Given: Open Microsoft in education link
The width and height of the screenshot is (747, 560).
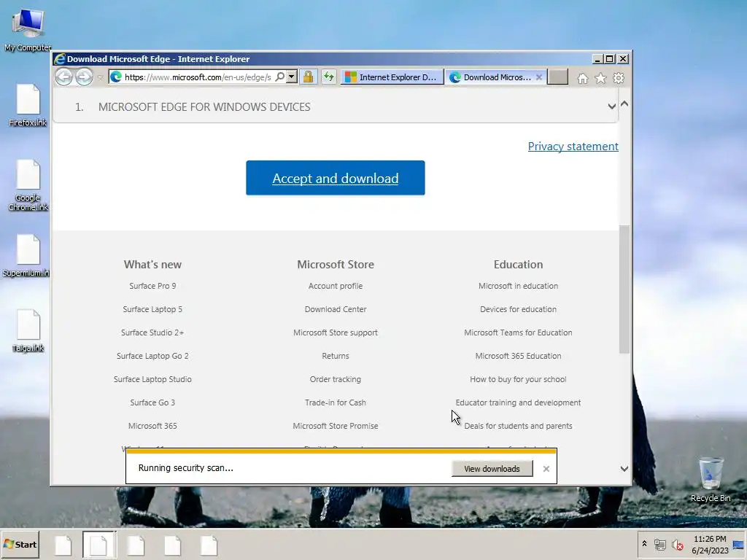Looking at the screenshot, I should pyautogui.click(x=519, y=286).
